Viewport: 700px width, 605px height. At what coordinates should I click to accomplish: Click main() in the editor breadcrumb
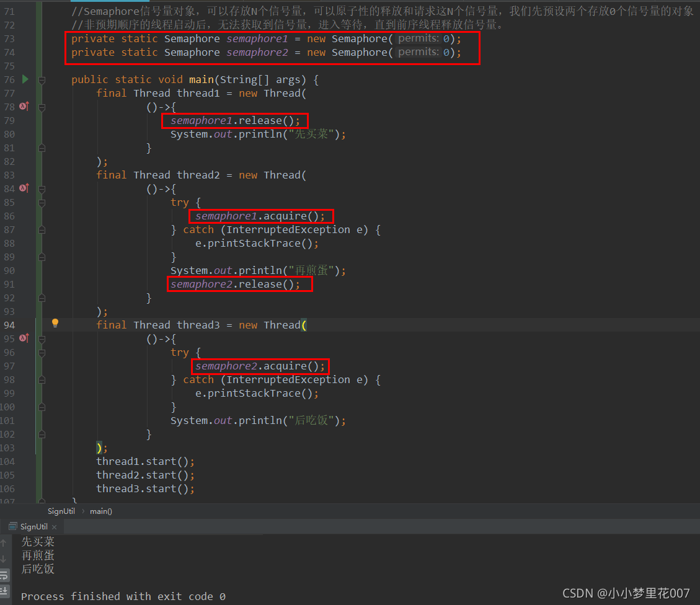click(x=101, y=511)
